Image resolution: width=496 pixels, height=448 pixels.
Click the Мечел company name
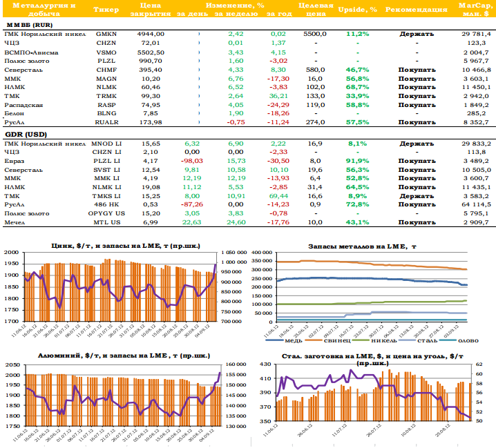tap(15, 222)
